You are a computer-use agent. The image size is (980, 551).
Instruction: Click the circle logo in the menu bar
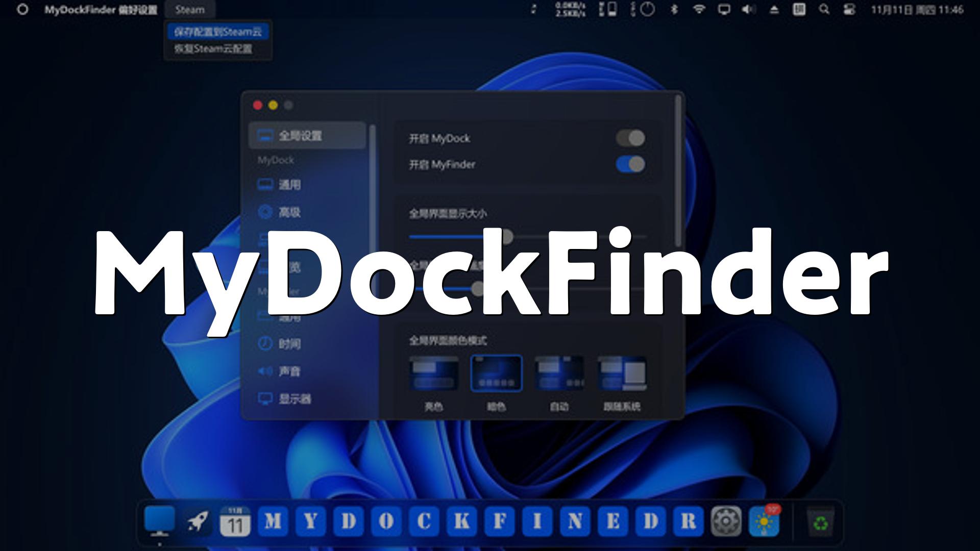[22, 9]
